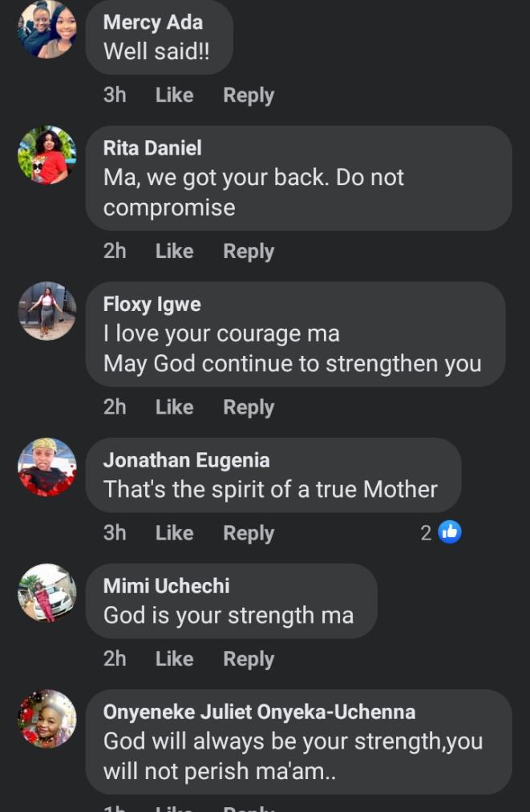Like Mercy Ada's "Well said!!" comment

[174, 95]
